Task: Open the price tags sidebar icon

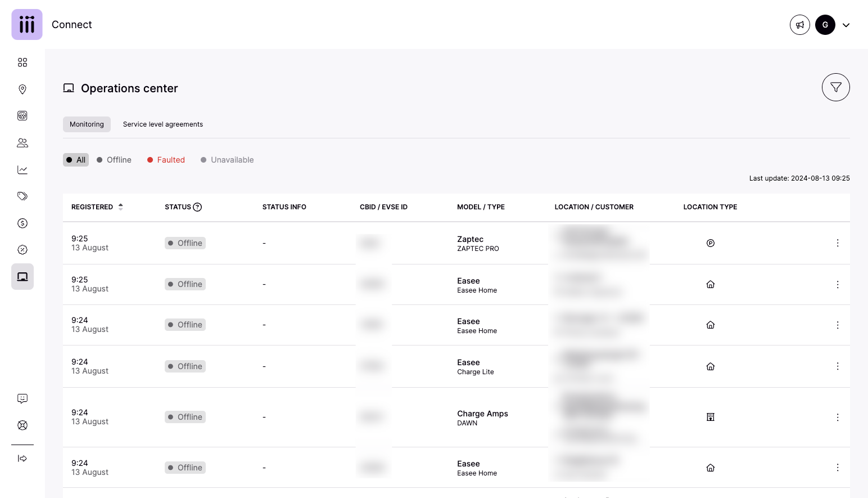Action: coord(22,196)
